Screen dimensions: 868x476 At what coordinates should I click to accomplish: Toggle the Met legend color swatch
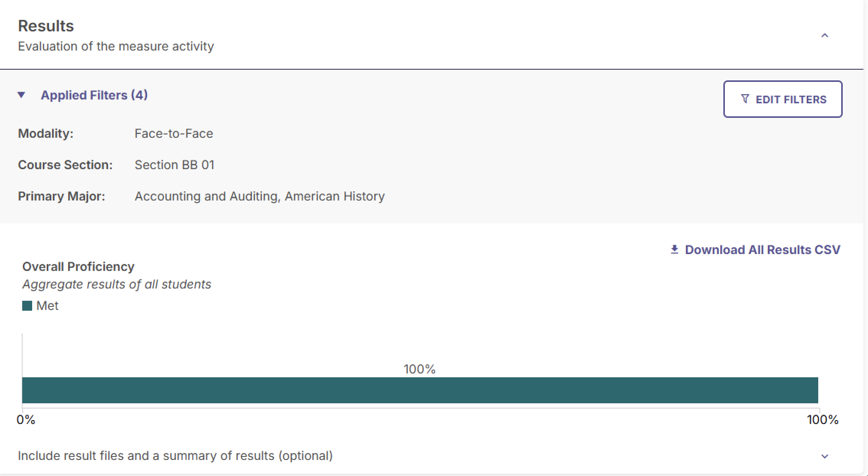(x=27, y=306)
